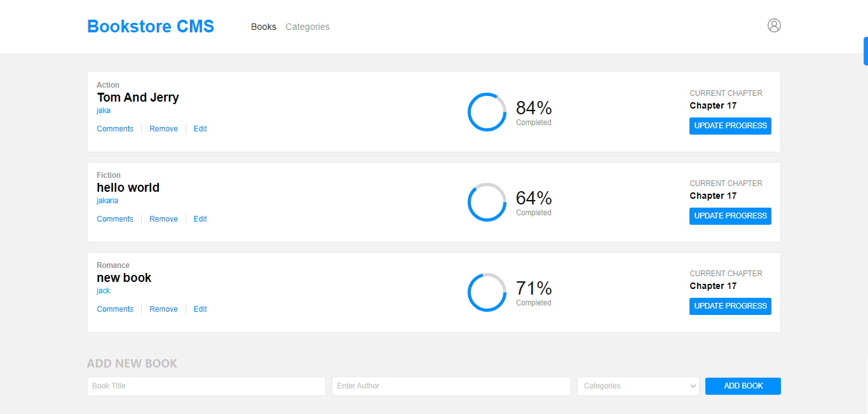Click the 64% progress circle for hello world
This screenshot has height=414, width=868.
point(487,203)
